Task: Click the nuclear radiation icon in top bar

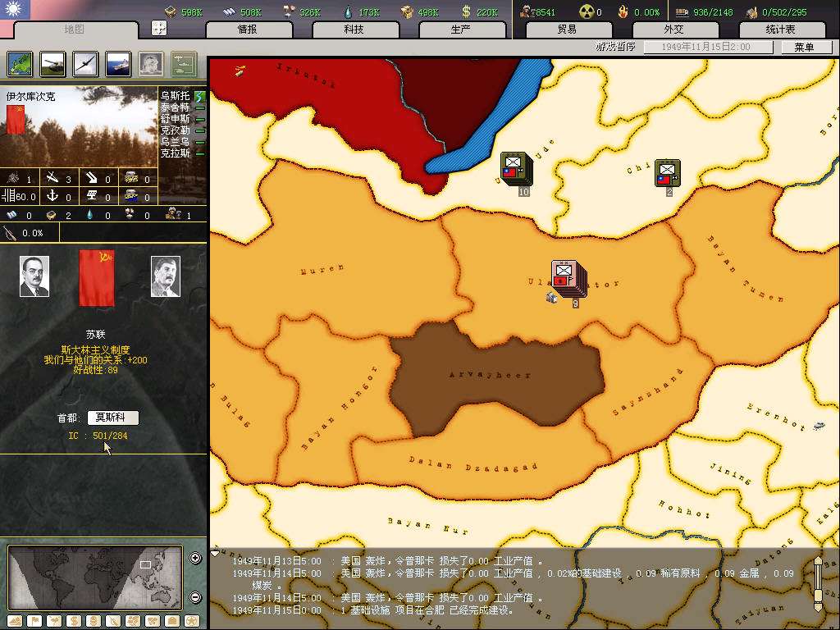Action: (587, 11)
